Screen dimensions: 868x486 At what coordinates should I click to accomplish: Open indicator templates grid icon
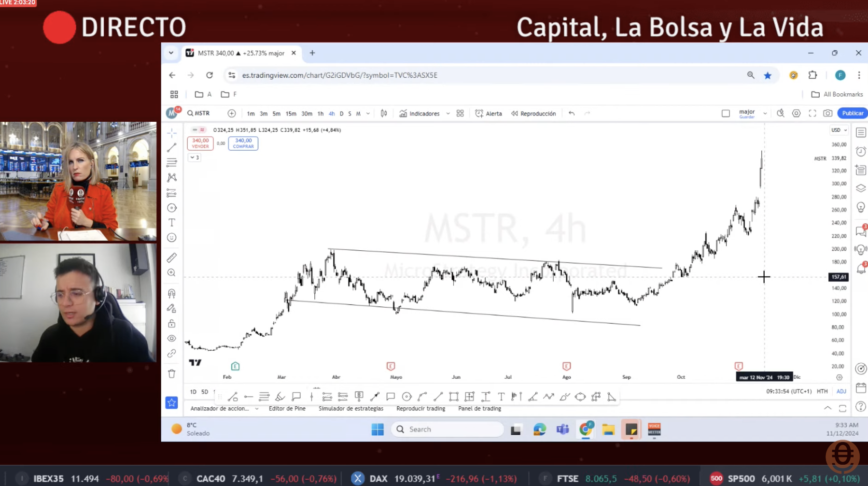(460, 113)
